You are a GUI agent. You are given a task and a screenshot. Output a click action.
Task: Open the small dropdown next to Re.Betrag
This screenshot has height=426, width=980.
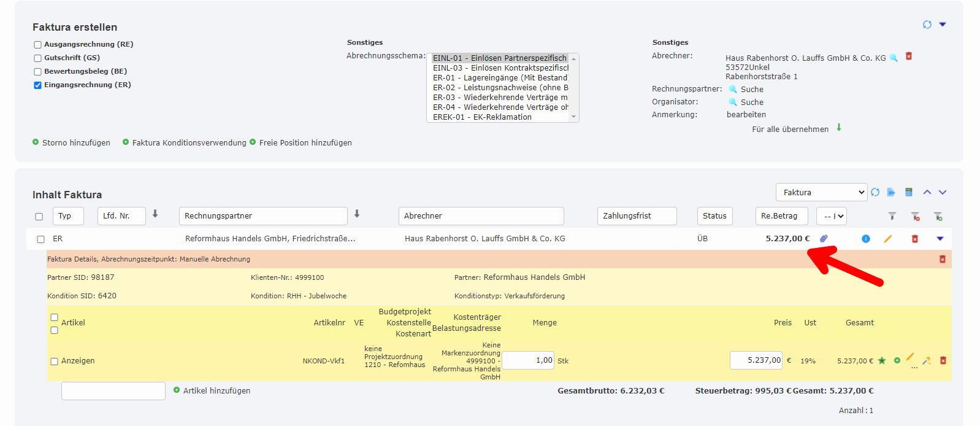[831, 216]
